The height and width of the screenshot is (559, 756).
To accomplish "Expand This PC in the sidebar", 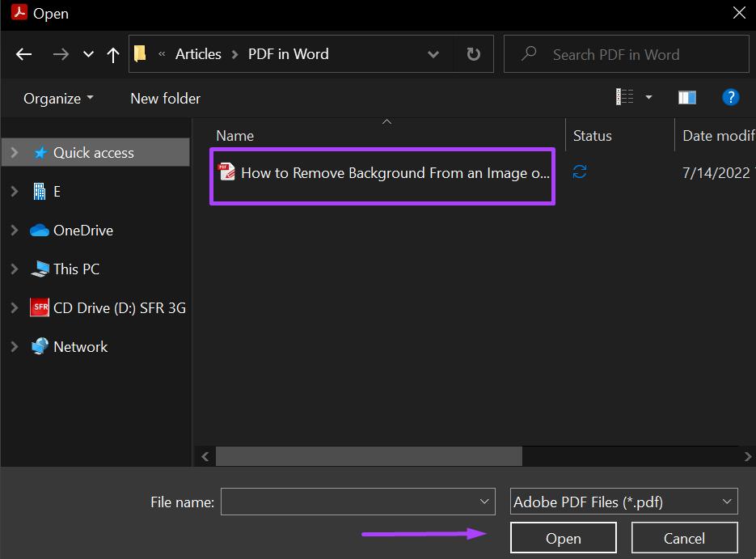I will 15,269.
